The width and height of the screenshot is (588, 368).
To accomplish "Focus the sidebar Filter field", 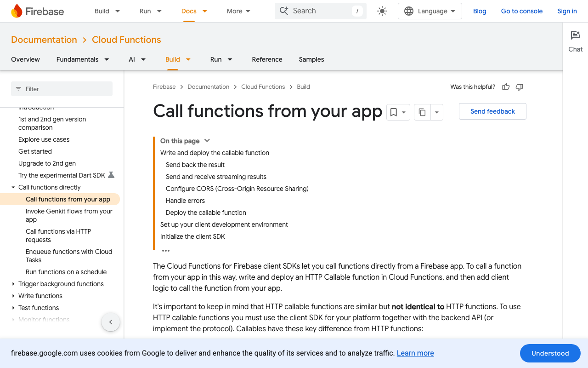I will (x=62, y=89).
